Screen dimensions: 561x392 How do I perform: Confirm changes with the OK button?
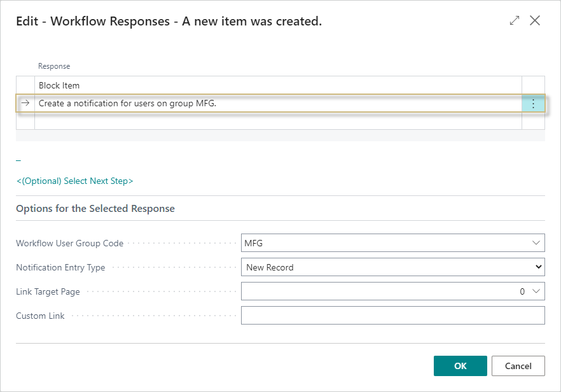point(460,366)
